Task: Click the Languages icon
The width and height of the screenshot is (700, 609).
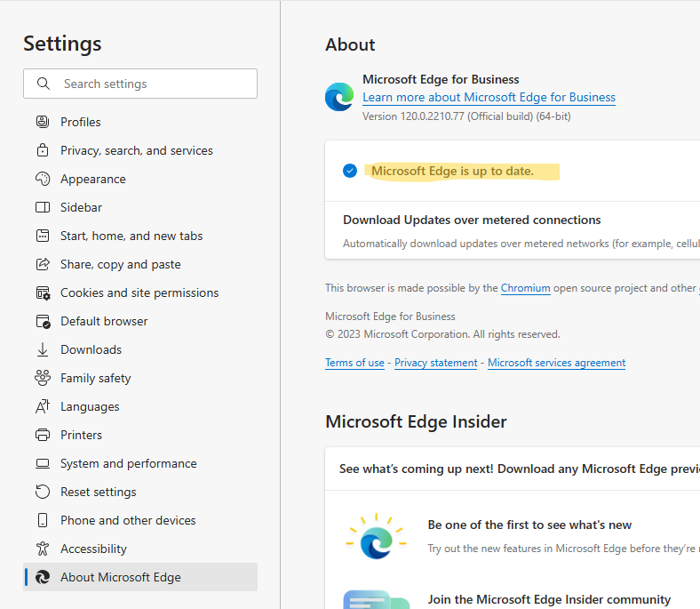Action: tap(42, 406)
